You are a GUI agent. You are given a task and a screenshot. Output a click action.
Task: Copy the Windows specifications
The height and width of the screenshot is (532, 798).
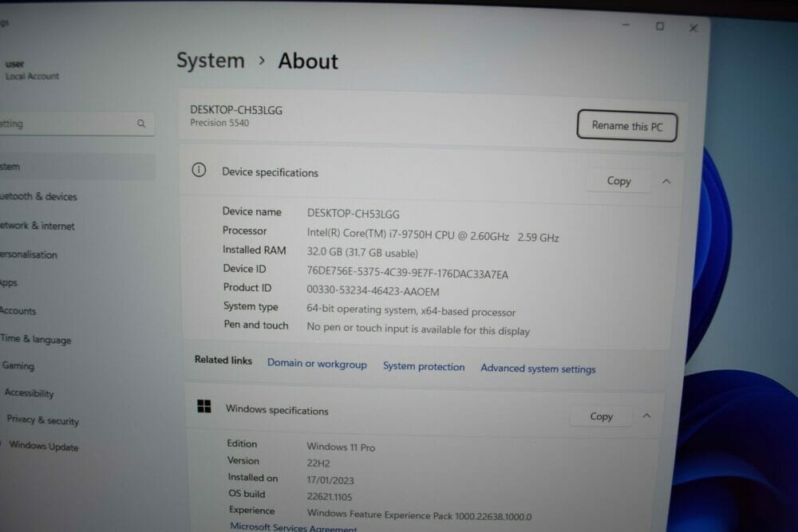tap(601, 416)
